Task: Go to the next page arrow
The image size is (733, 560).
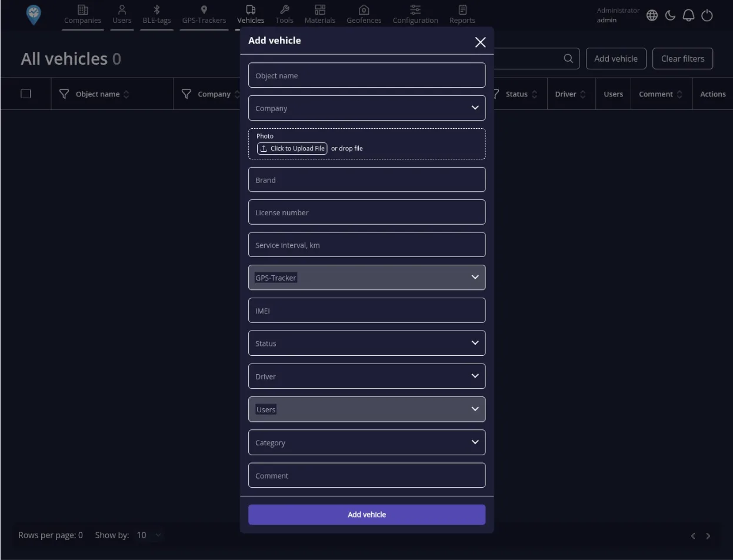Action: [x=708, y=536]
